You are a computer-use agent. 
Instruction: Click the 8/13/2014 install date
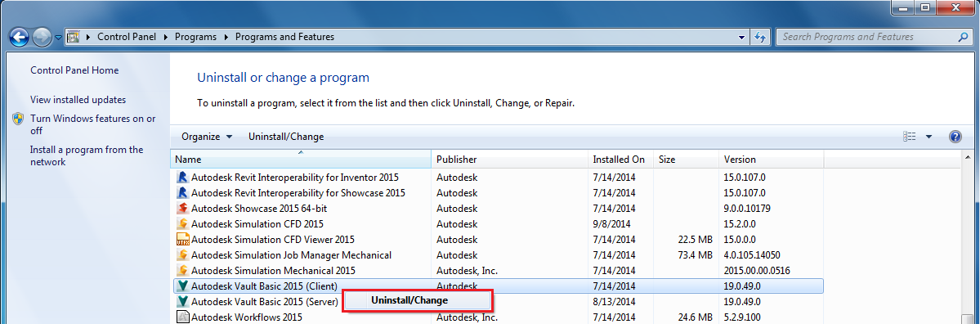614,301
